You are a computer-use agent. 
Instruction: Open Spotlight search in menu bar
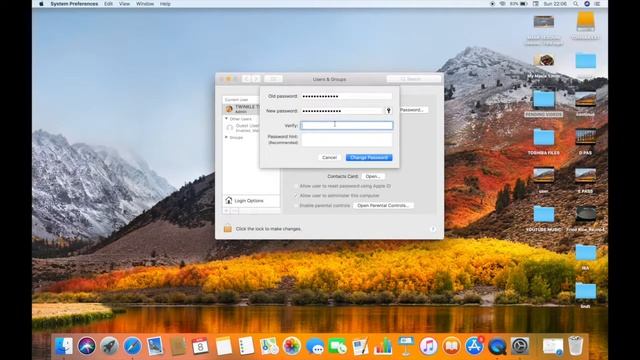[x=576, y=4]
